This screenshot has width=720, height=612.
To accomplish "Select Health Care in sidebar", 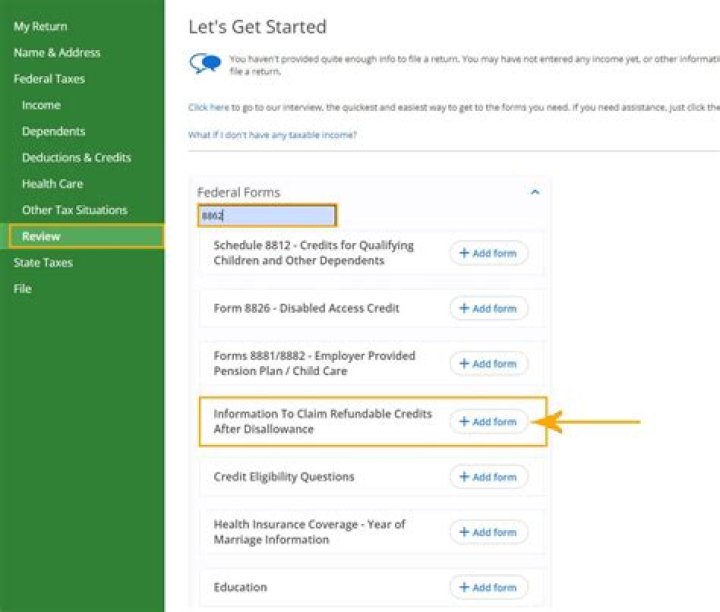I will click(52, 184).
